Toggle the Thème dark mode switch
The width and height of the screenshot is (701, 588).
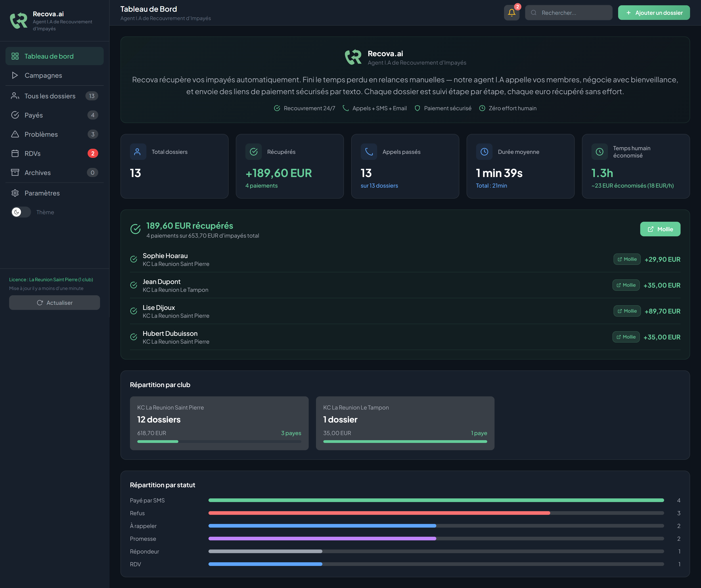pyautogui.click(x=21, y=212)
